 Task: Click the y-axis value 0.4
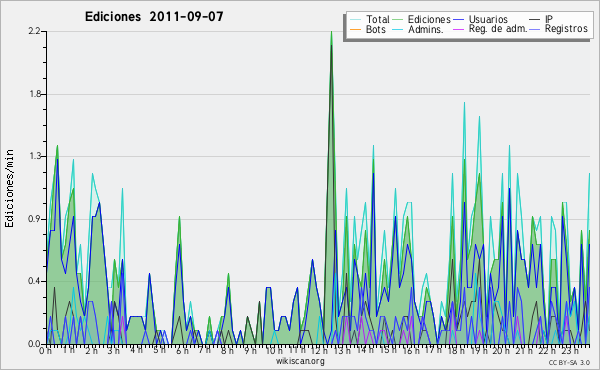click(34, 281)
